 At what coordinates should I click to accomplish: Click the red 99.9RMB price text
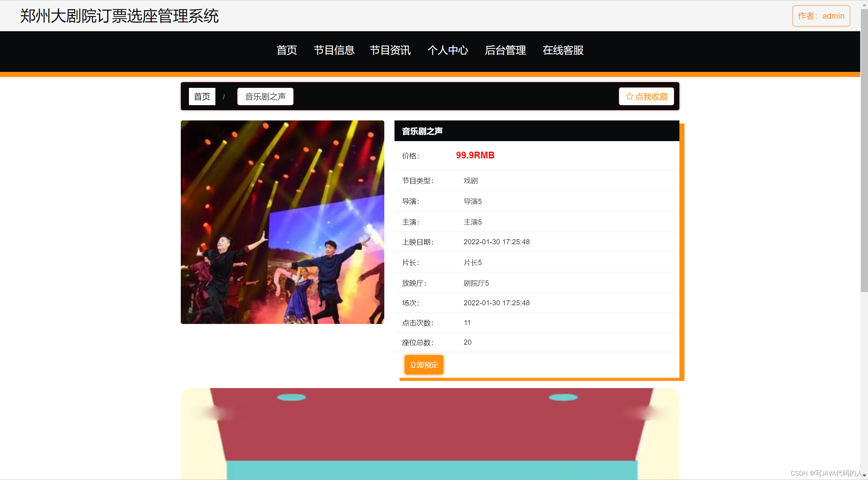pos(475,155)
